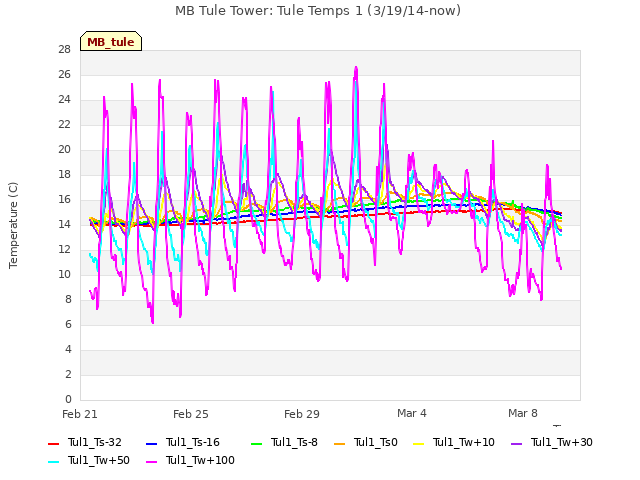Select the Tul1_Tw+30 legend label
Image resolution: width=640 pixels, height=480 pixels.
562,442
